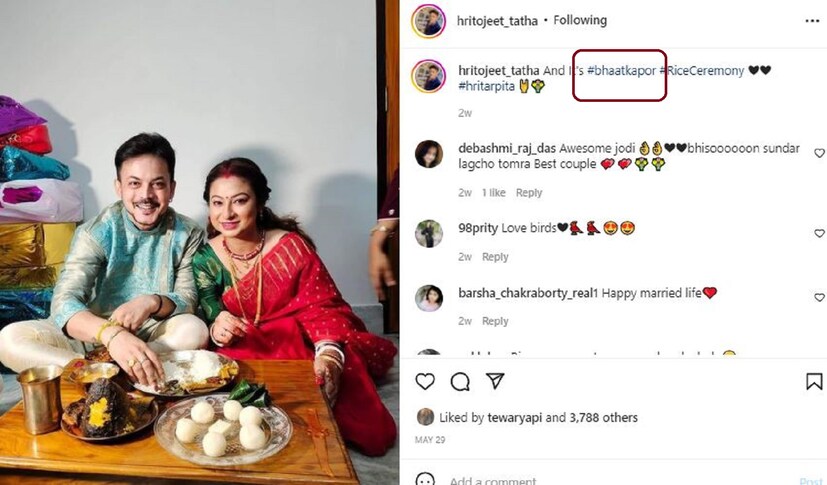Like debashmi_raj_das's comment
This screenshot has width=827, height=485.
click(x=819, y=153)
